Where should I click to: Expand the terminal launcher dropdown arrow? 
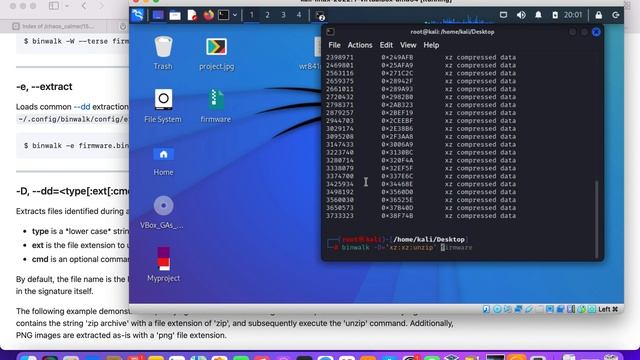coord(235,16)
